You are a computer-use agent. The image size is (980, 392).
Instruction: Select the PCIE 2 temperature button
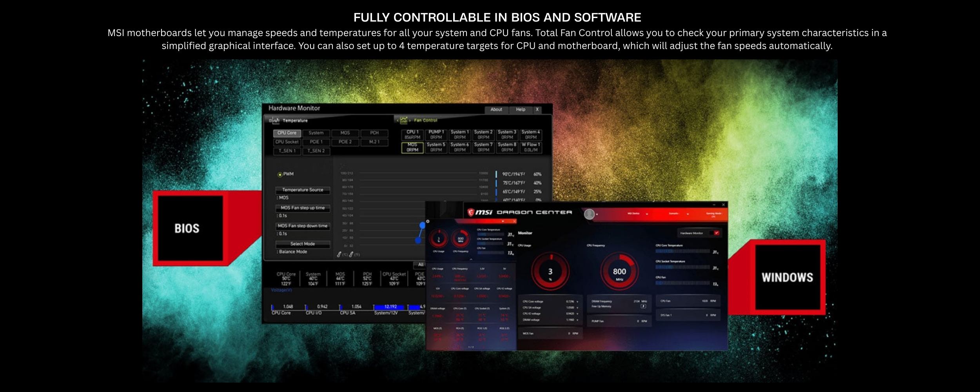(345, 142)
